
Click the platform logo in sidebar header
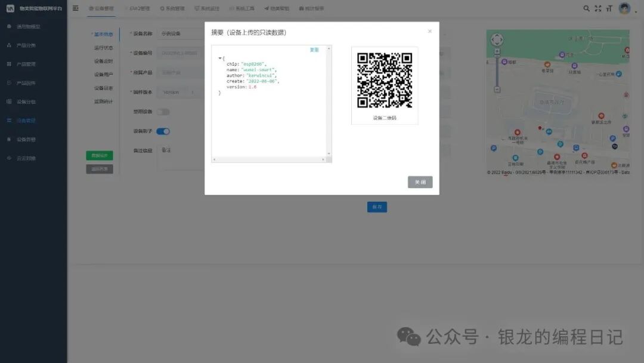coord(10,8)
